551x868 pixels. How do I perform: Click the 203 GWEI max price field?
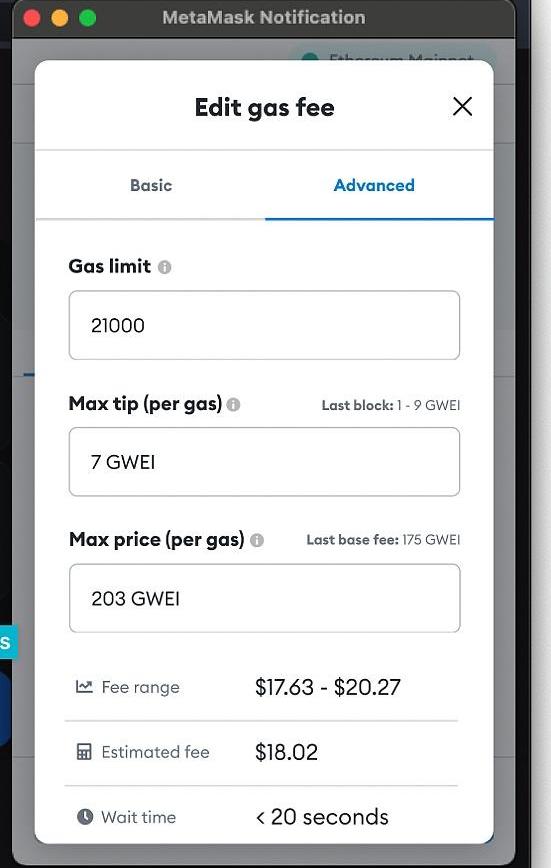tap(264, 598)
